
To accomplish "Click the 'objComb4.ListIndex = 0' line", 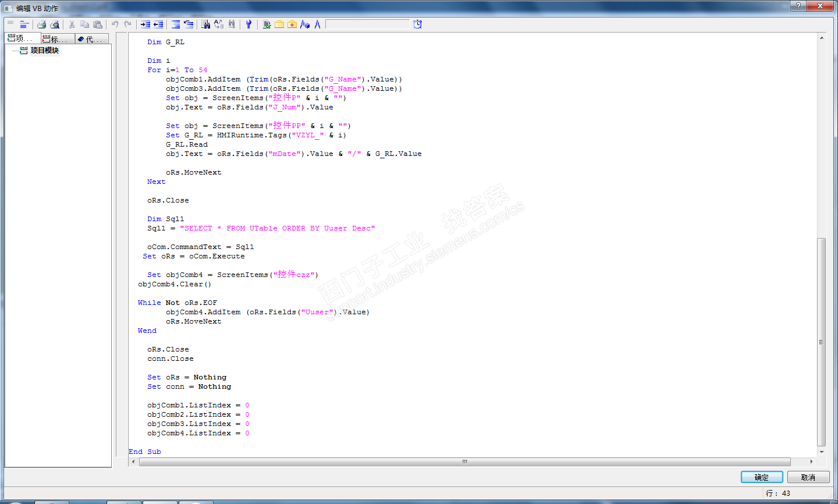I will point(198,433).
